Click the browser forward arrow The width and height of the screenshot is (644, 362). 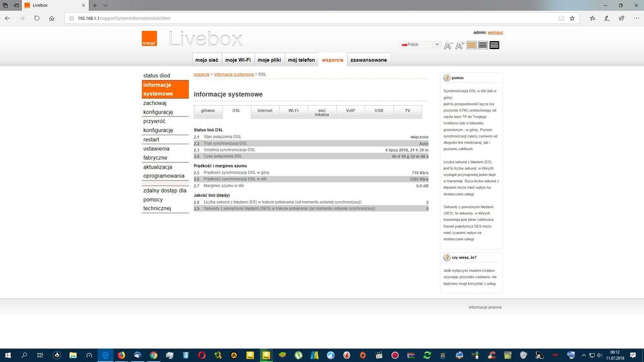pos(22,18)
